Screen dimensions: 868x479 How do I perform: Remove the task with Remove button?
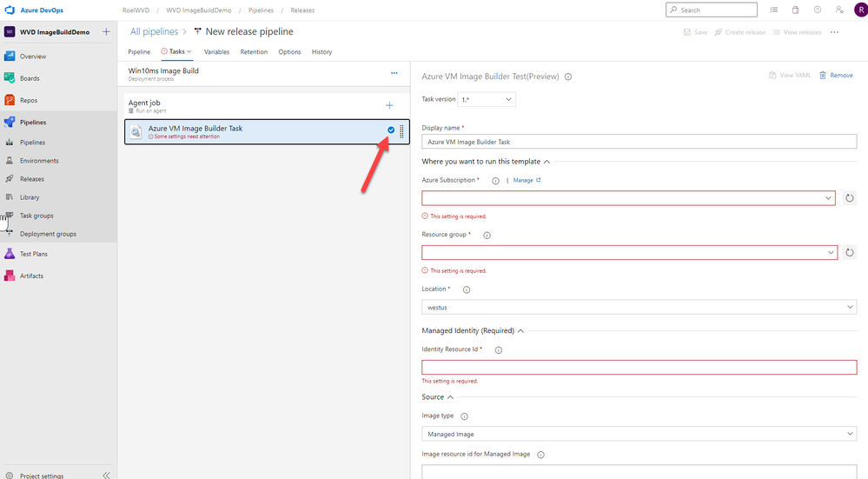pos(836,76)
